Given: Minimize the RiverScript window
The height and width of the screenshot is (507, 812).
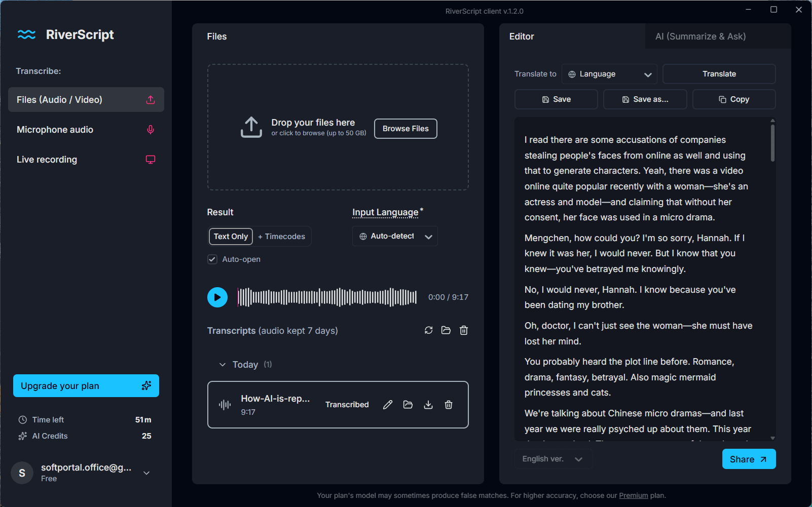Looking at the screenshot, I should 749,10.
